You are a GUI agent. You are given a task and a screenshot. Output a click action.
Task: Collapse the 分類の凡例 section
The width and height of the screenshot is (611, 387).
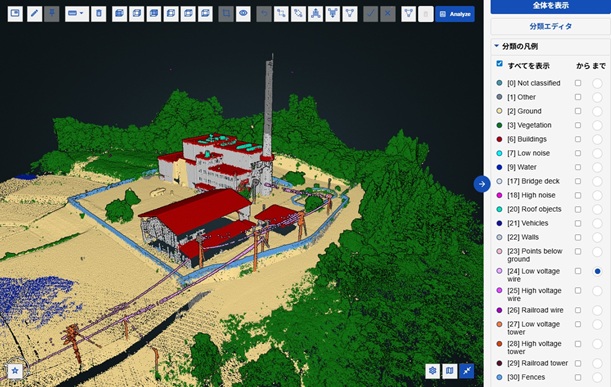(x=496, y=46)
